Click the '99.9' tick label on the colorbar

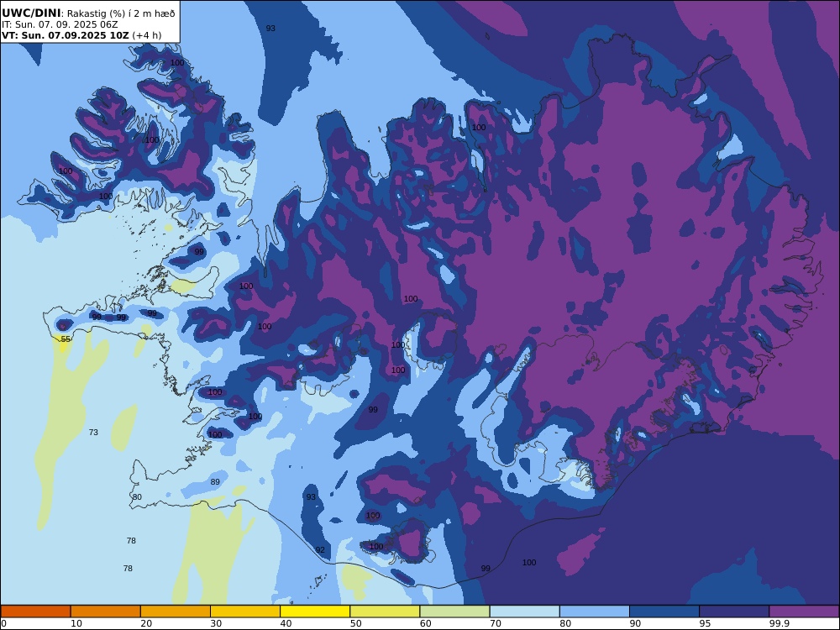[x=780, y=623]
